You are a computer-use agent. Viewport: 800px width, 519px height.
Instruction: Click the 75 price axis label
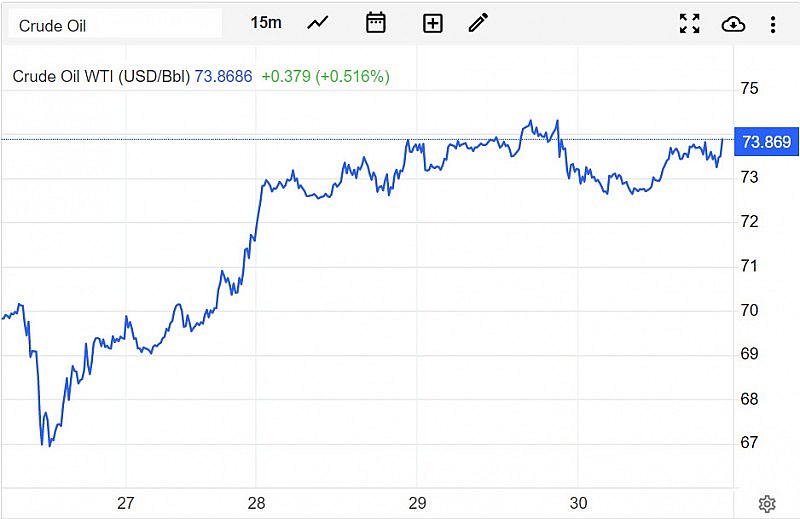[x=749, y=88]
